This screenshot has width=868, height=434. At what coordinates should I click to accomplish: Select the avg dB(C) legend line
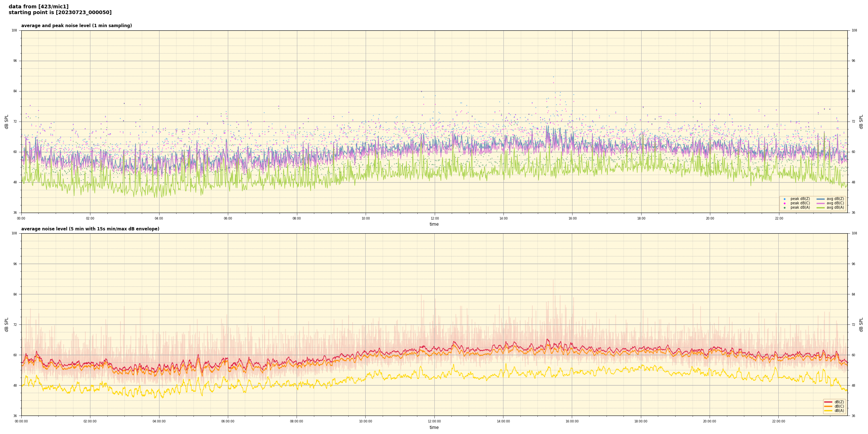[821, 203]
